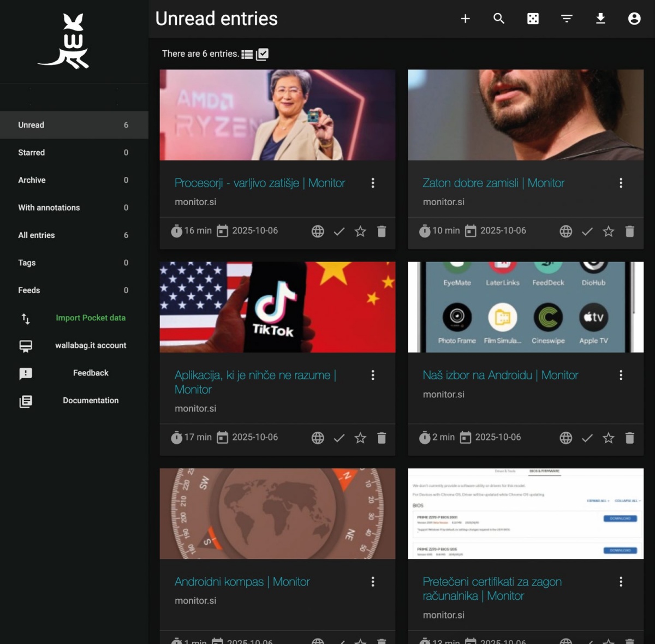Select Starred in the sidebar
Screen dimensions: 655x644
coord(32,153)
